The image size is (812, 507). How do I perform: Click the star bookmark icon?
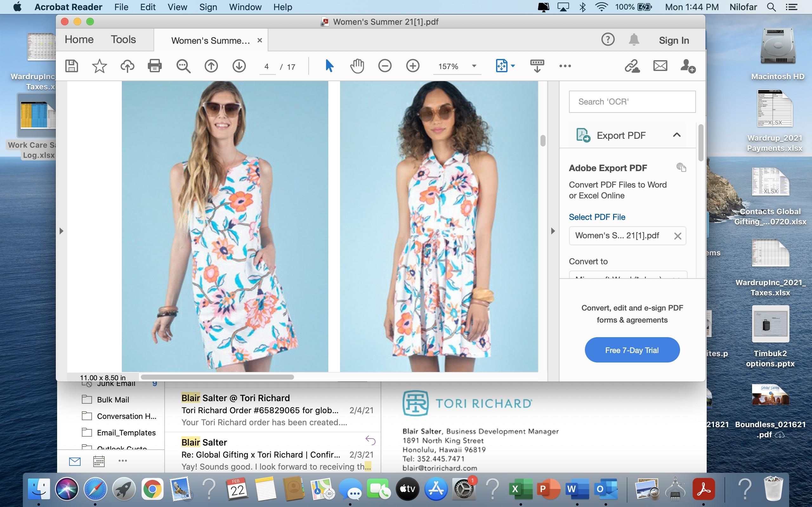tap(99, 66)
